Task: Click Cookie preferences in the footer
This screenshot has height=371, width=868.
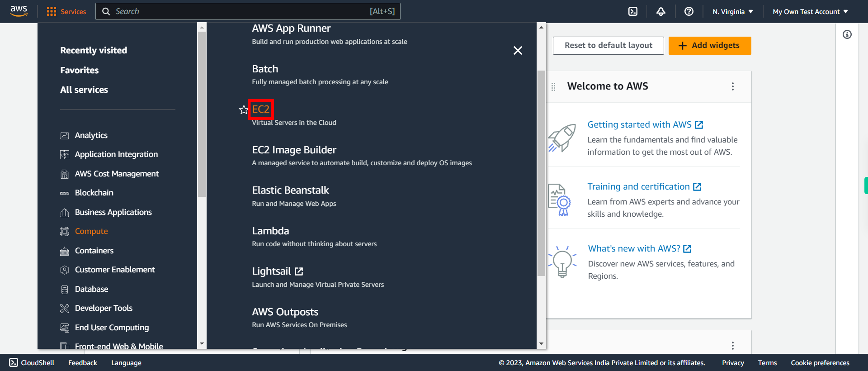Action: [x=820, y=363]
